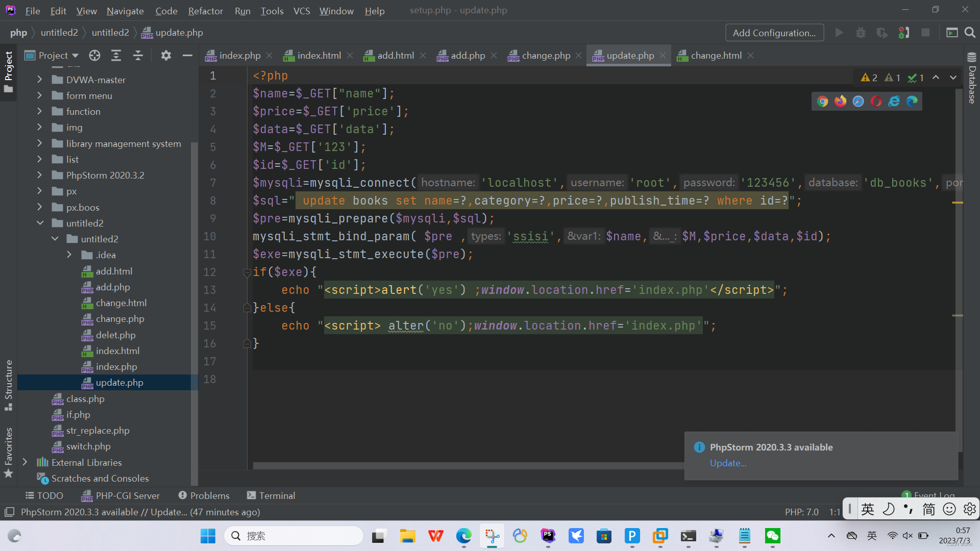Toggle tool window bars in status corner

[9, 512]
